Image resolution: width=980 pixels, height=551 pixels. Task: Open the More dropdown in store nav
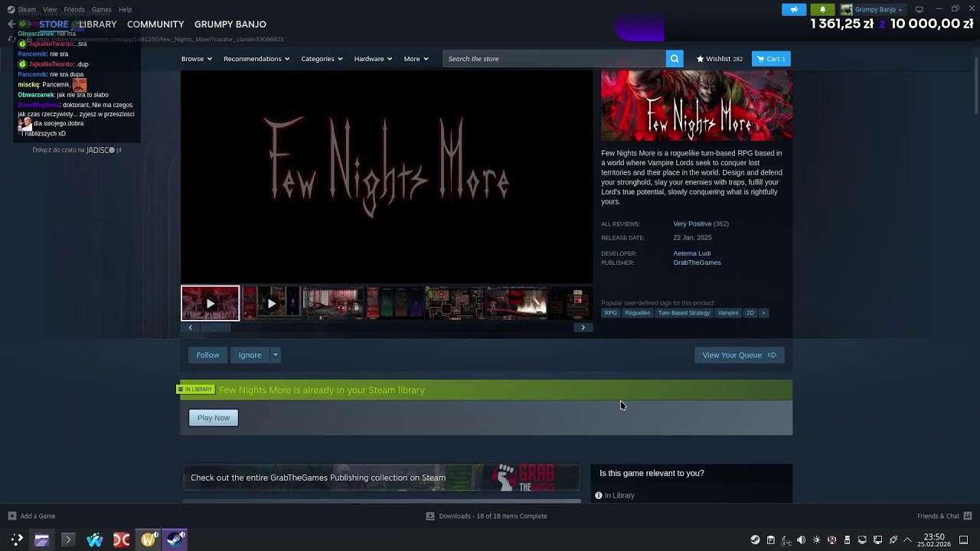tap(416, 59)
